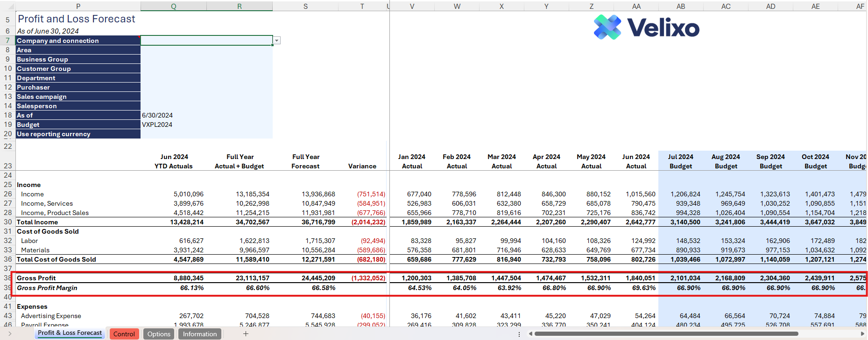Go to the Information sheet tab
Image resolution: width=868 pixels, height=340 pixels.
click(200, 334)
